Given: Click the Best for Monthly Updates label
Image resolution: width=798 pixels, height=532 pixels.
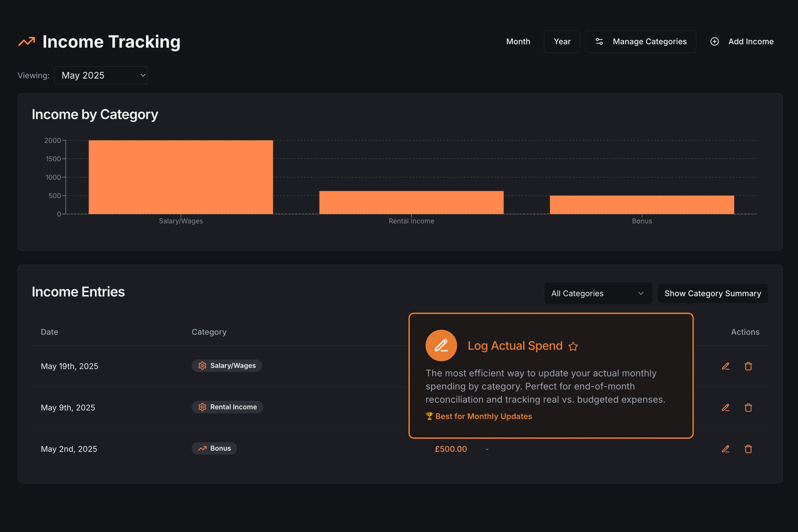Looking at the screenshot, I should (483, 416).
